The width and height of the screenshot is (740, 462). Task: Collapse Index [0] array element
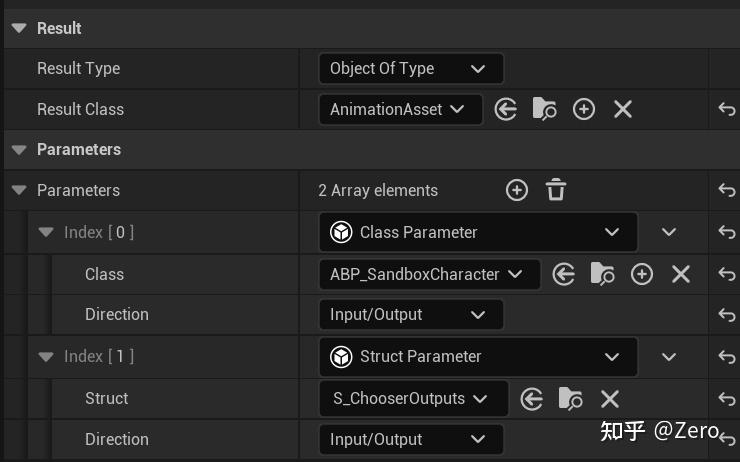tap(46, 232)
